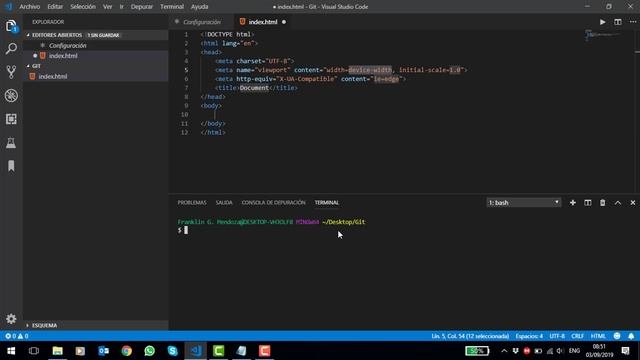
Task: Open Google Chrome from the taskbar
Action: pyautogui.click(x=127, y=351)
